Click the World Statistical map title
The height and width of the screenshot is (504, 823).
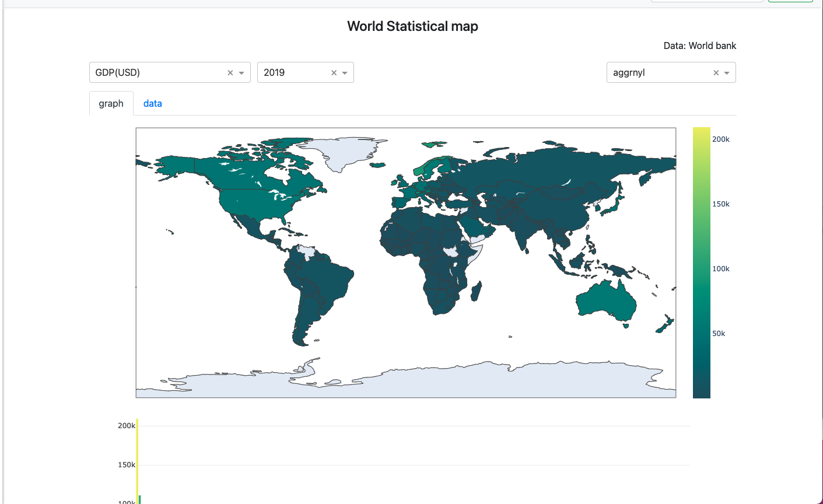pos(412,26)
